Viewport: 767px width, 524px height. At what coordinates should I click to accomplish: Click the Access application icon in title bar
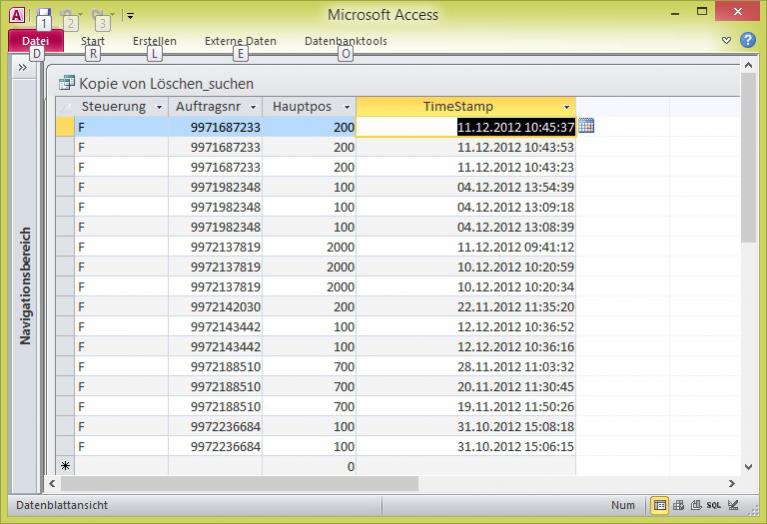coord(16,15)
